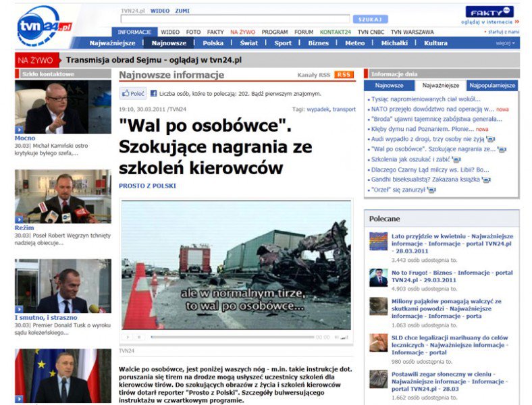Open Tysiąc napromieniowanych ciał headline
The height and width of the screenshot is (405, 532).
pyautogui.click(x=426, y=99)
